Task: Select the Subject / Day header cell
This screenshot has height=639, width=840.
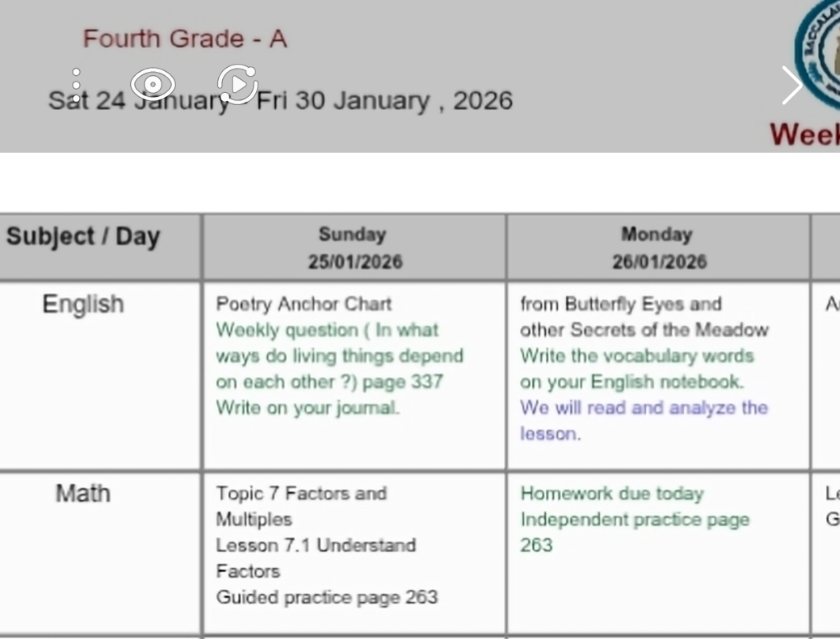Action: click(83, 238)
